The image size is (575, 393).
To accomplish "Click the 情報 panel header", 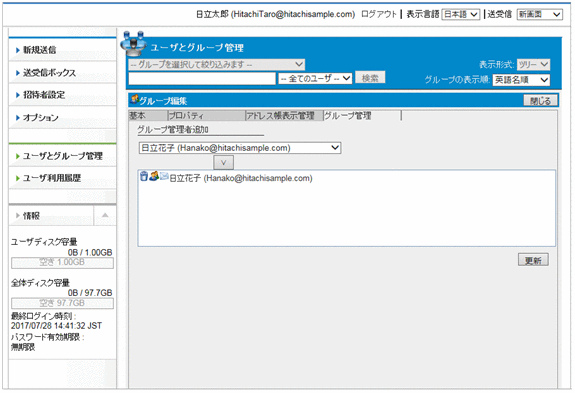I will (51, 216).
